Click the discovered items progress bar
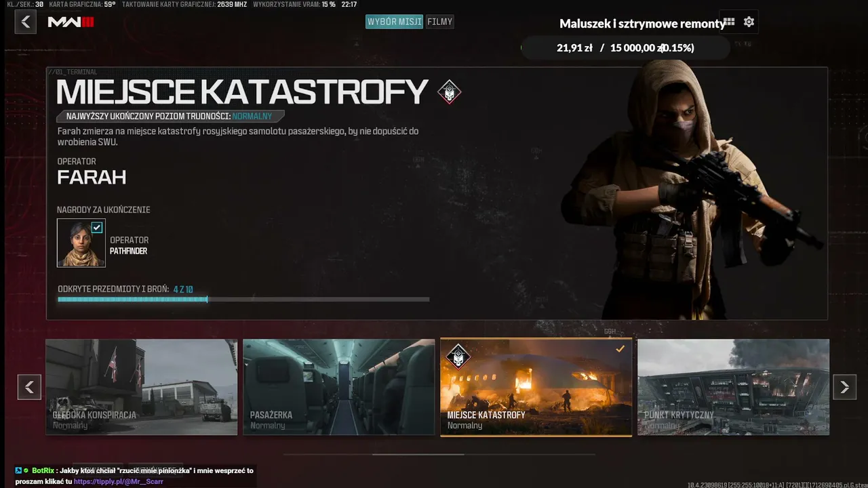 [243, 299]
